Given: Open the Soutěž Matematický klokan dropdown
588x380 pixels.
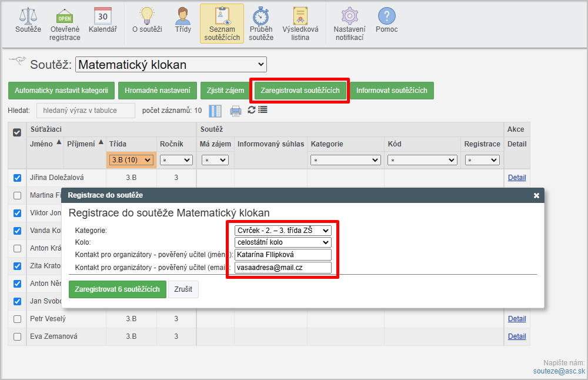Looking at the screenshot, I should [171, 65].
